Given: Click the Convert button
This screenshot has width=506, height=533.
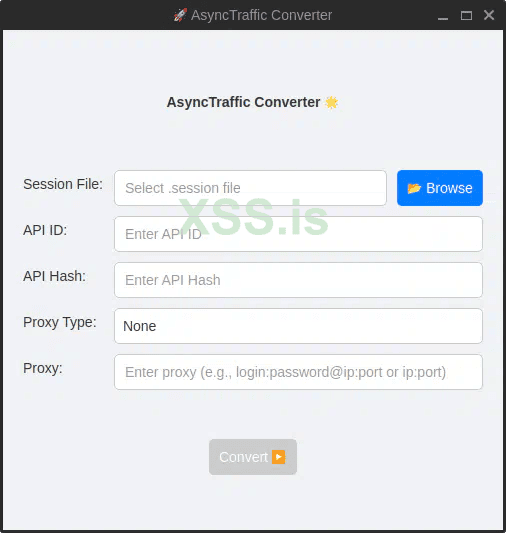Looking at the screenshot, I should coord(253,457).
